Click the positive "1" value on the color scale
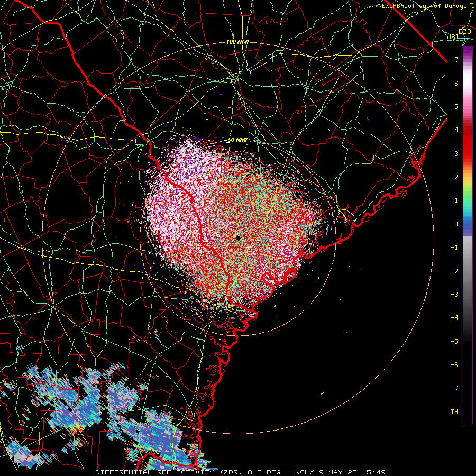 (456, 200)
